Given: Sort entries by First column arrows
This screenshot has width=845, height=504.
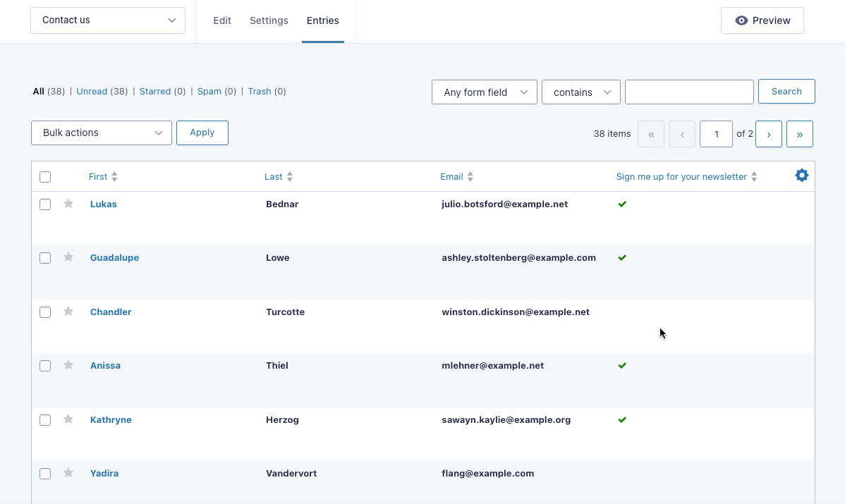Looking at the screenshot, I should tap(114, 177).
